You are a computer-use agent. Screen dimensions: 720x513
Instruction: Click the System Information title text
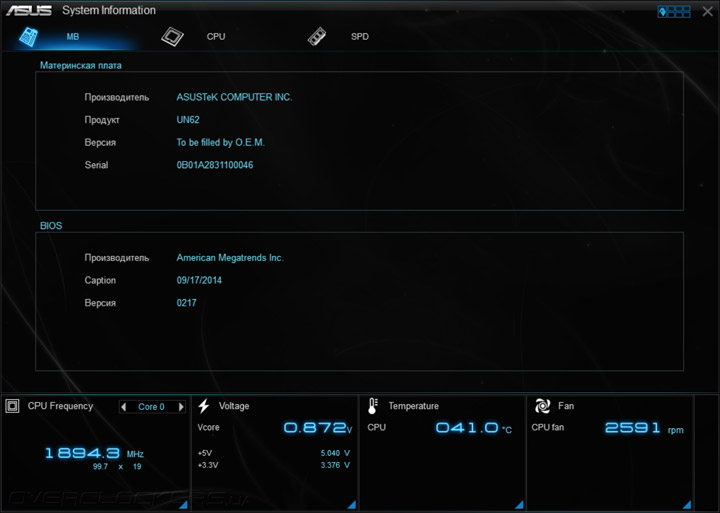[109, 10]
